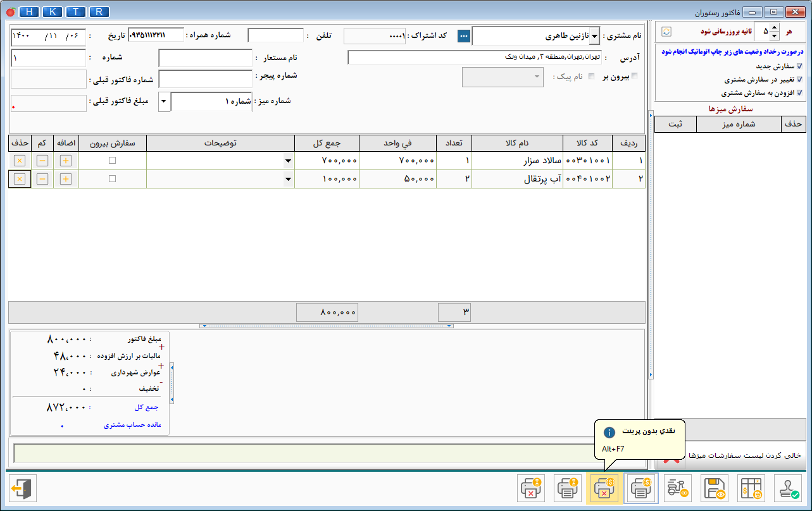Screen dimensions: 812x511
Task: Click the شماره میز column header in the orders panel
Action: 739,124
